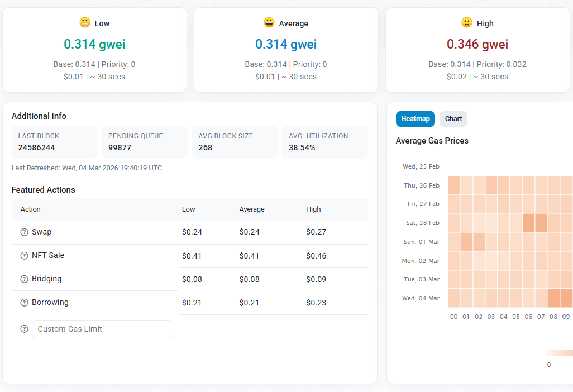Viewport: 573px width, 392px height.
Task: Click the help icon beside Borrowing
Action: (24, 303)
